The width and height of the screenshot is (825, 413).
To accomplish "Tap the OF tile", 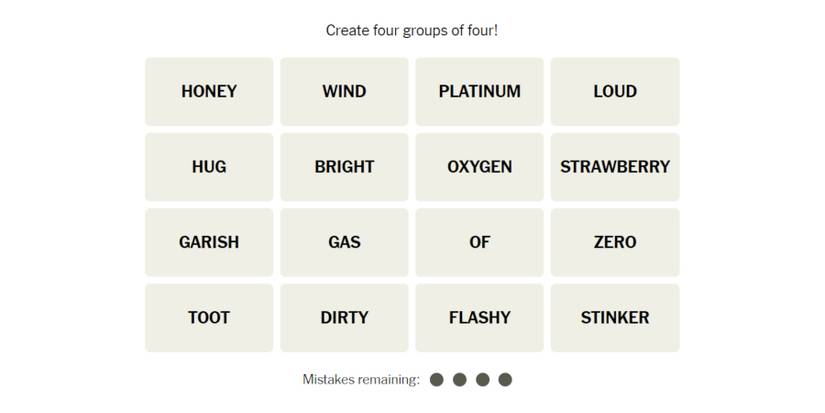I will (479, 242).
